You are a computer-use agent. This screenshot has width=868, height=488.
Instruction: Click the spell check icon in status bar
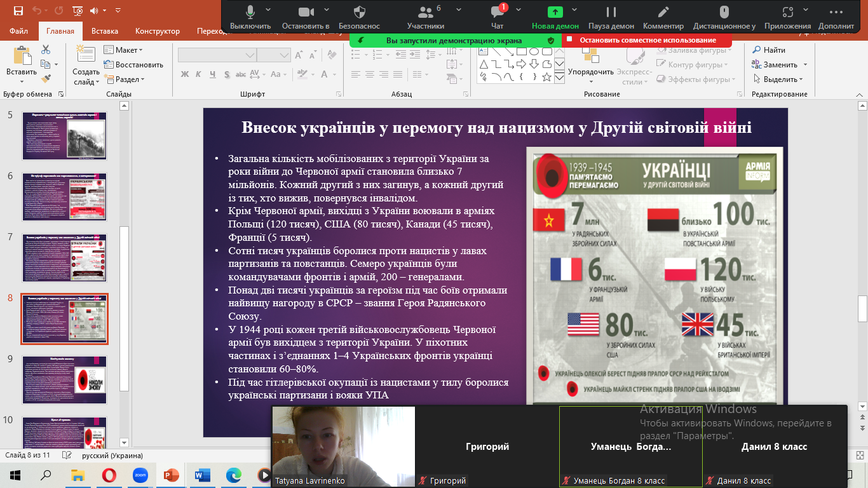[67, 456]
